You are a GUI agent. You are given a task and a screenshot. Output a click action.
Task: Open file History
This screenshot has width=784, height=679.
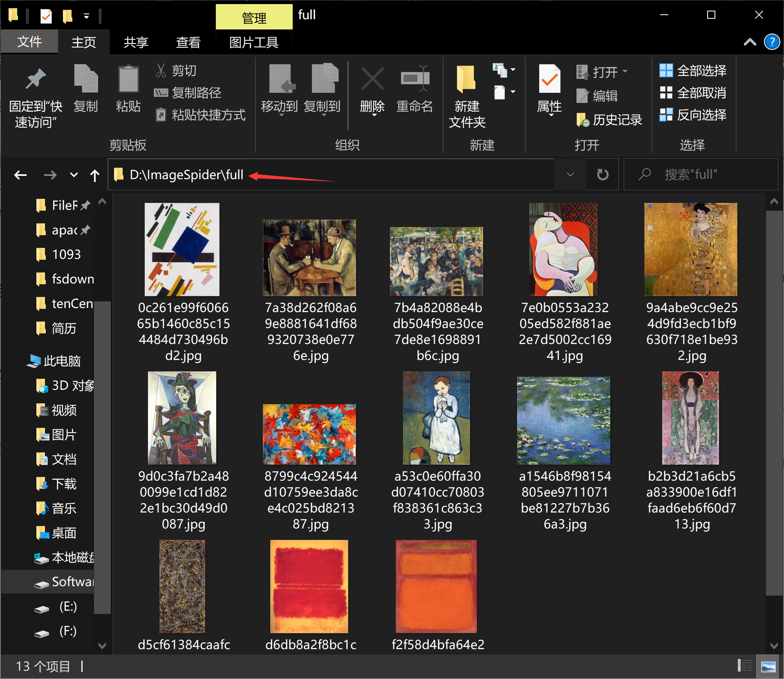pos(609,119)
